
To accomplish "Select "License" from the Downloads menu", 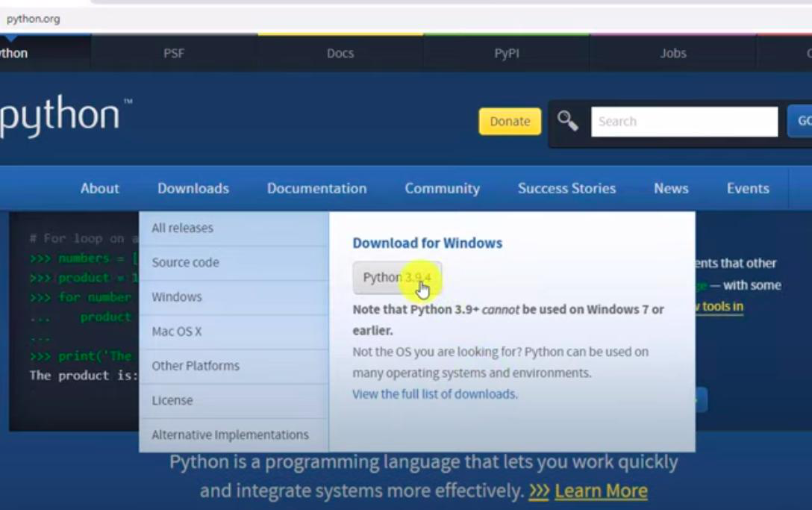I will click(172, 399).
